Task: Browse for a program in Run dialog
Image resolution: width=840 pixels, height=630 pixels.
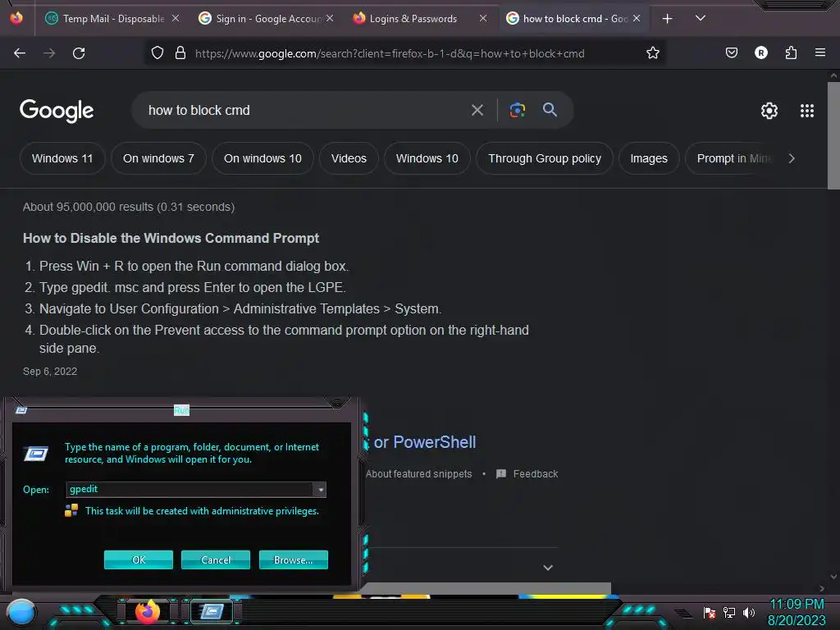Action: [x=293, y=559]
